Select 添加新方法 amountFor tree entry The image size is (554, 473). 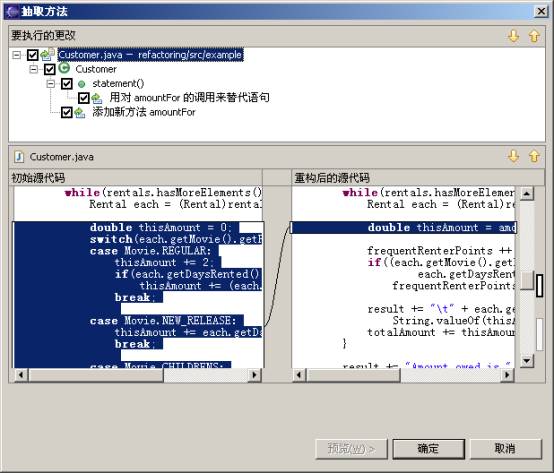[144, 112]
